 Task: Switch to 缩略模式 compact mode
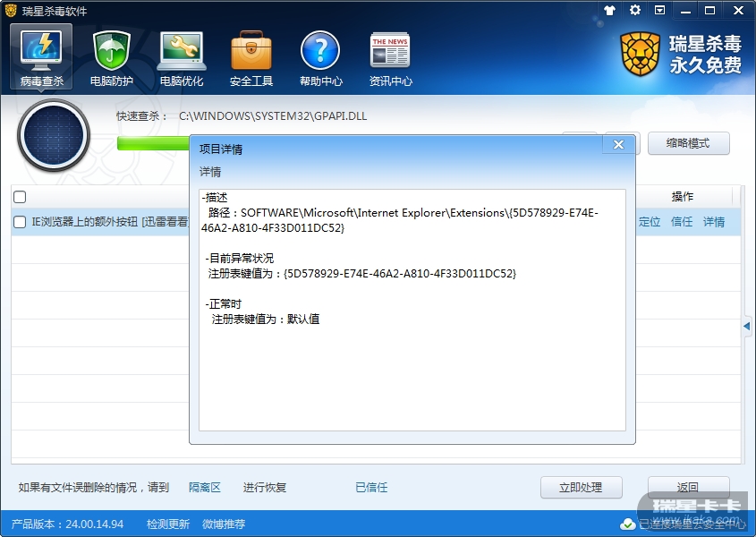[688, 143]
